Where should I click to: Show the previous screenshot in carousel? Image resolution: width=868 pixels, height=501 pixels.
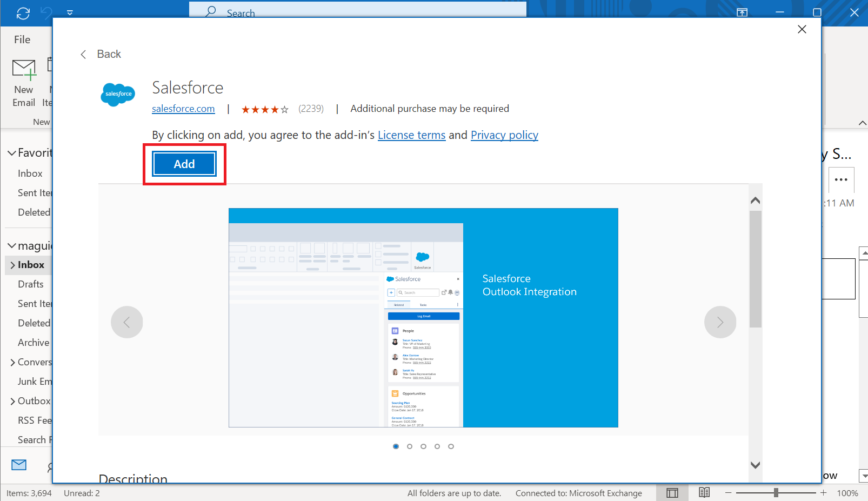126,322
